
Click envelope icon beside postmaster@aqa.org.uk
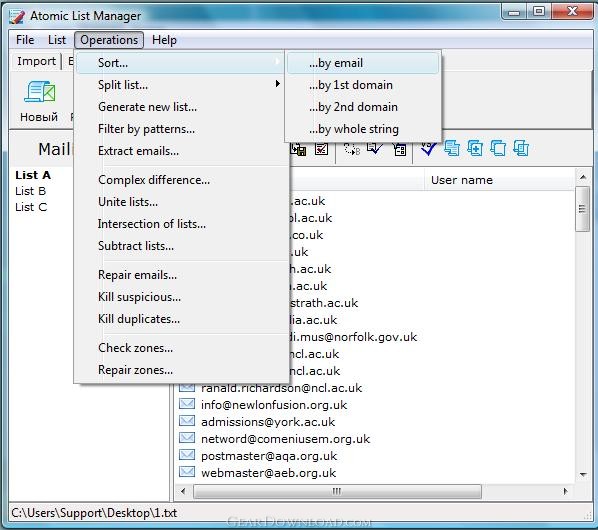187,455
